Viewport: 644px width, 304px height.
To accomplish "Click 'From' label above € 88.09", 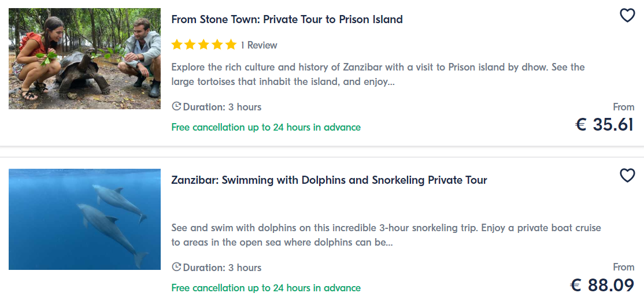I will 623,267.
